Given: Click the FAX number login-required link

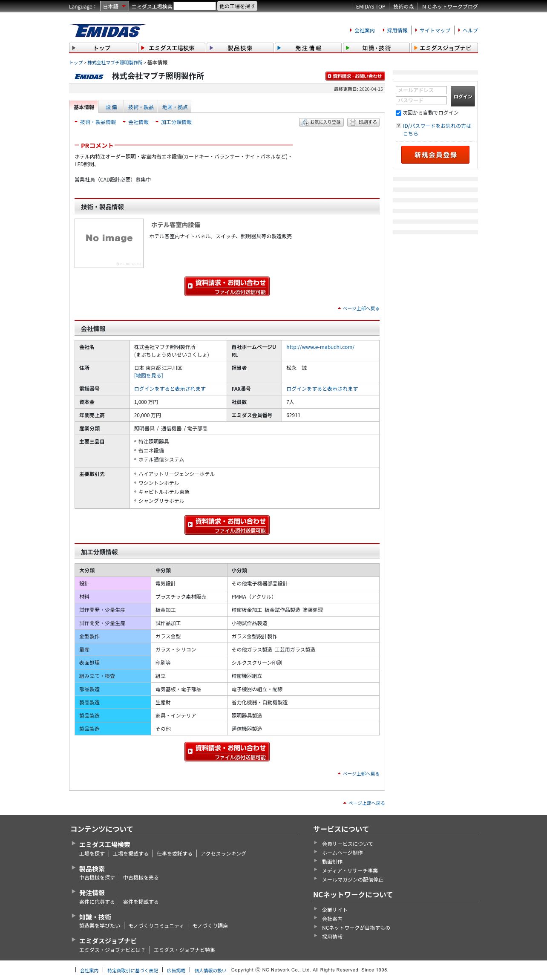Looking at the screenshot, I should click(322, 389).
